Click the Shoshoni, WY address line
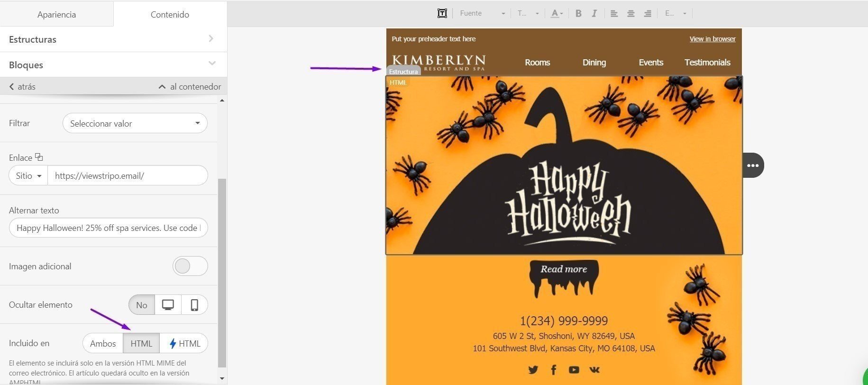This screenshot has height=385, width=868. [564, 336]
